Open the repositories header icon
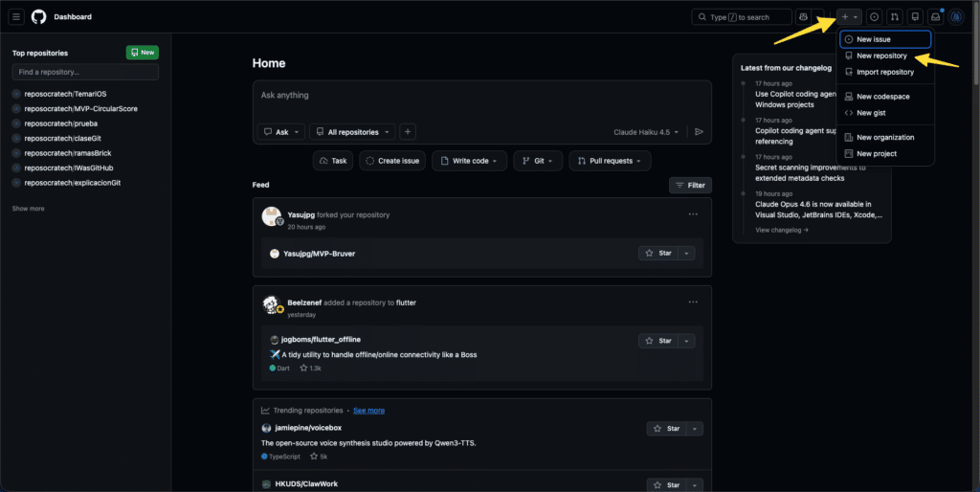Viewport: 980px width, 492px height. pos(915,17)
